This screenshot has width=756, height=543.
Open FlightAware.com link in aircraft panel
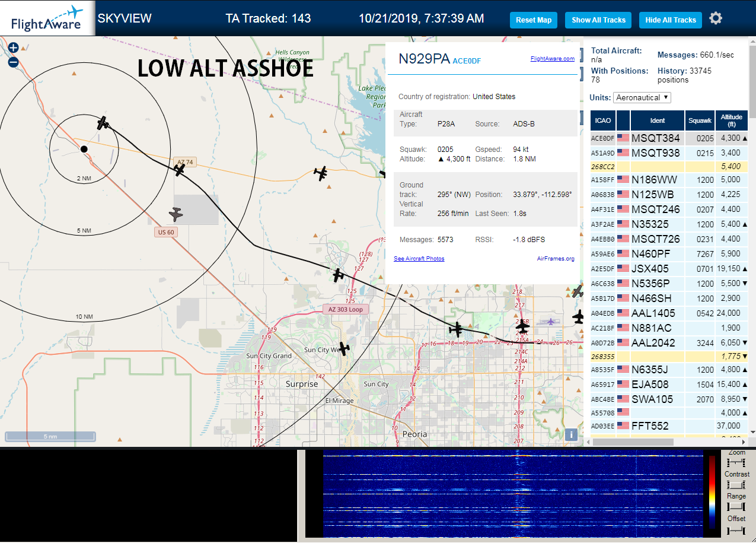[x=552, y=59]
